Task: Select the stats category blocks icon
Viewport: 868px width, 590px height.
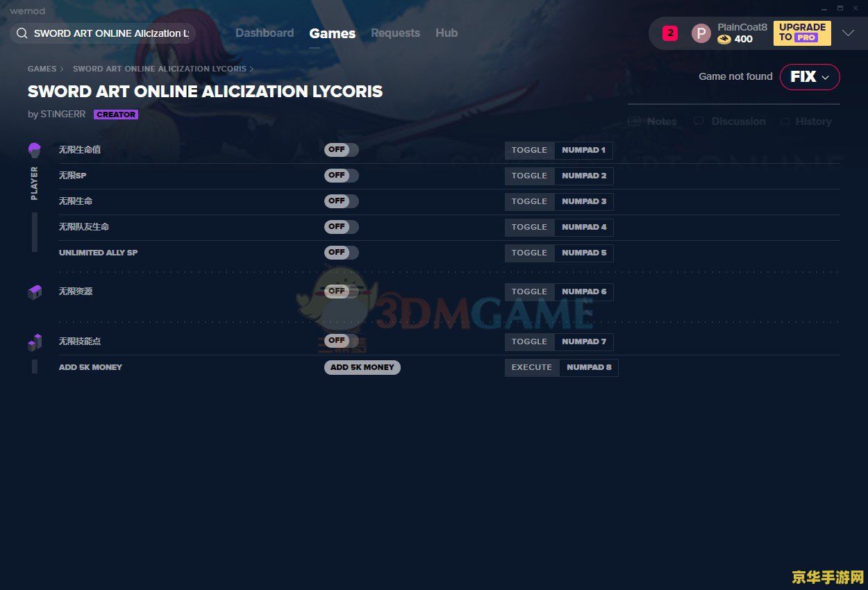Action: (35, 342)
